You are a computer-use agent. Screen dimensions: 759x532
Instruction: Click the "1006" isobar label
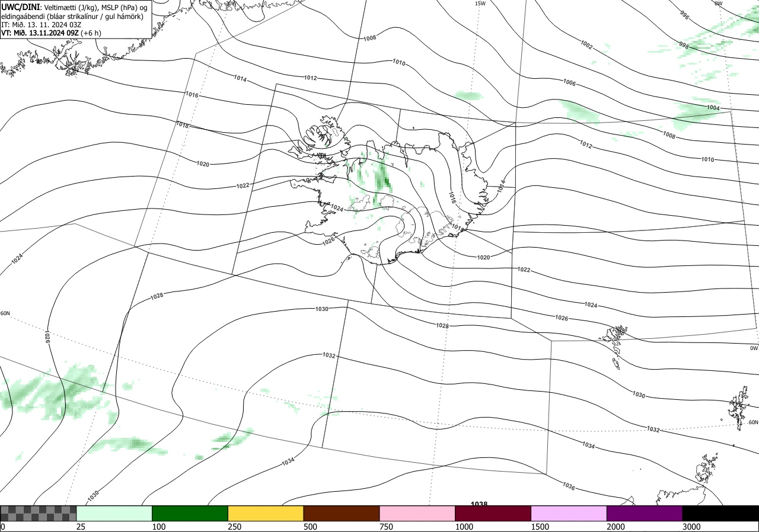coord(569,82)
